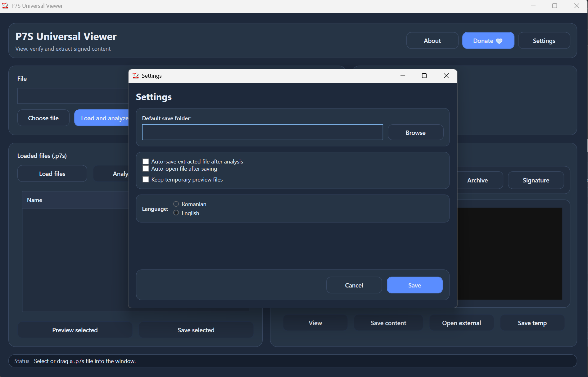
Task: Switch to the Signature tab
Action: [536, 180]
